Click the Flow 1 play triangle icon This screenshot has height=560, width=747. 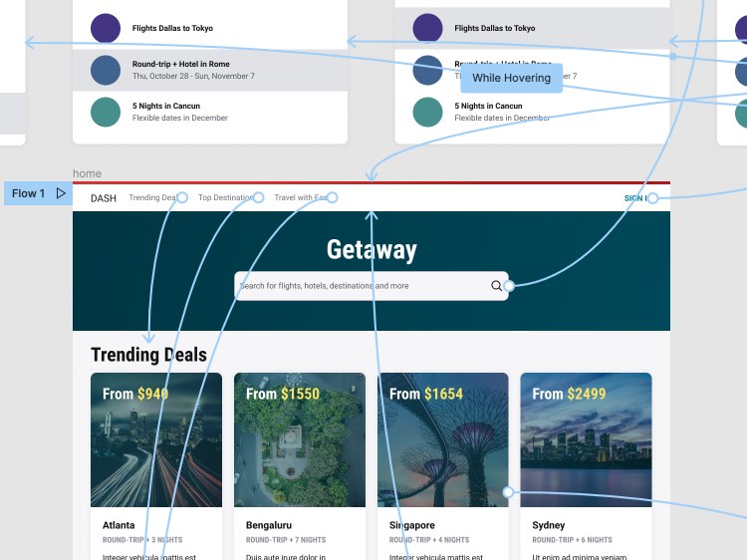coord(61,193)
